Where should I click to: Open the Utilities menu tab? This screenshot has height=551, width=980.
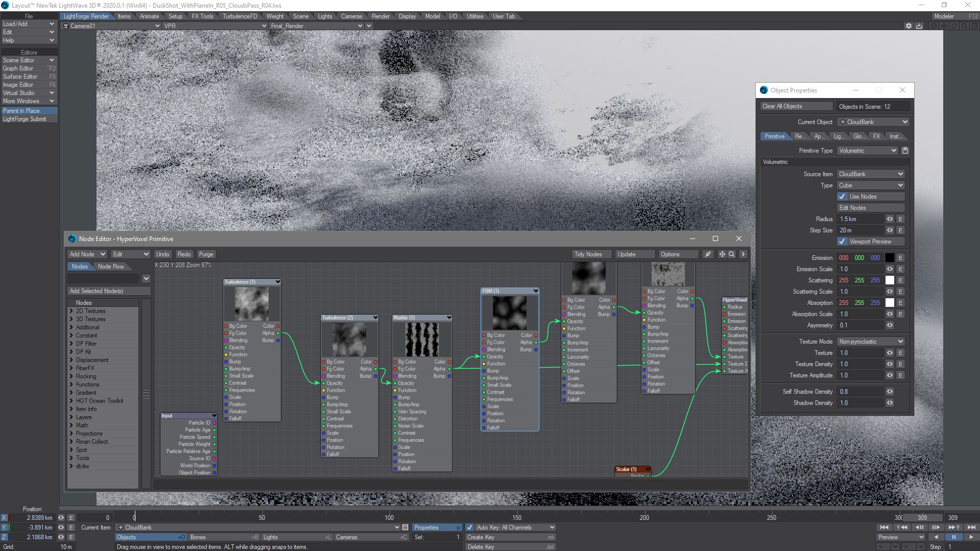click(x=474, y=16)
